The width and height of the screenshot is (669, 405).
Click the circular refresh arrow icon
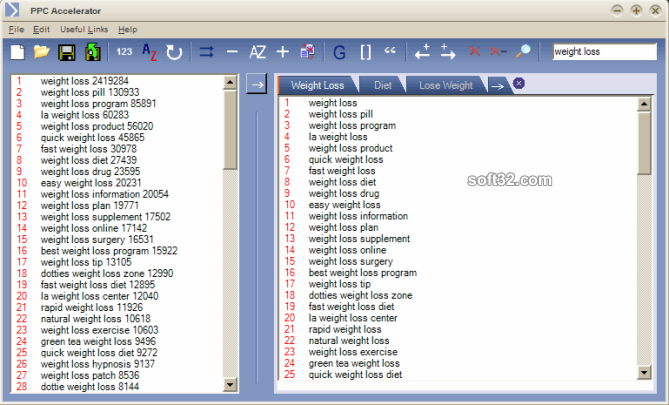pos(174,52)
